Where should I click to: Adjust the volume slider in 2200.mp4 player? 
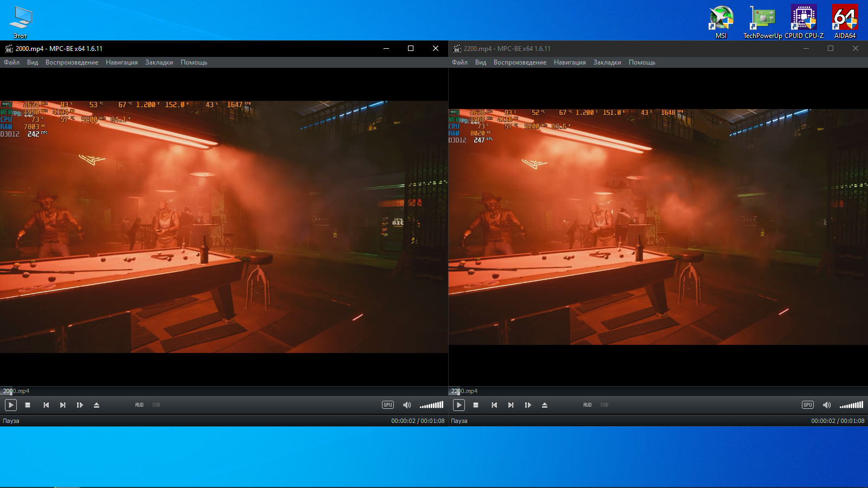tap(852, 405)
